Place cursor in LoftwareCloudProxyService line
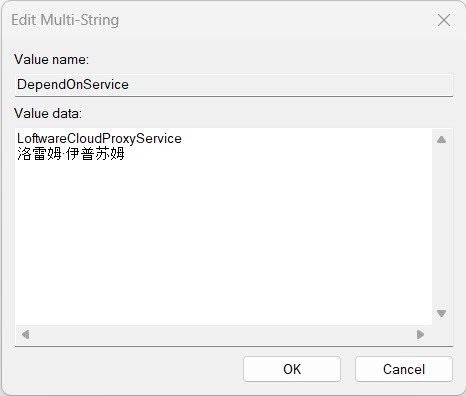The height and width of the screenshot is (396, 466). [99, 138]
